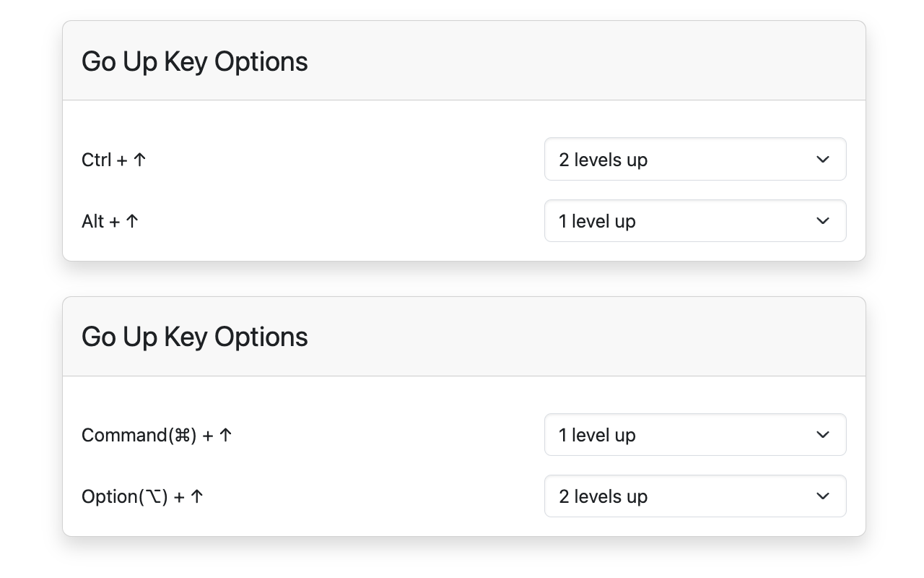Click the "Alt" shortcut label text
This screenshot has height=578, width=924.
tap(93, 221)
